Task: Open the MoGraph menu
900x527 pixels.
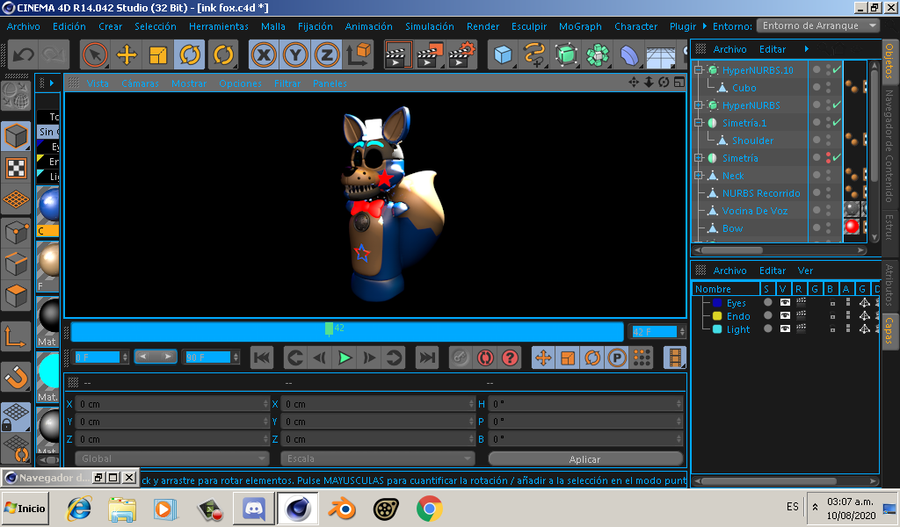Action: (580, 26)
